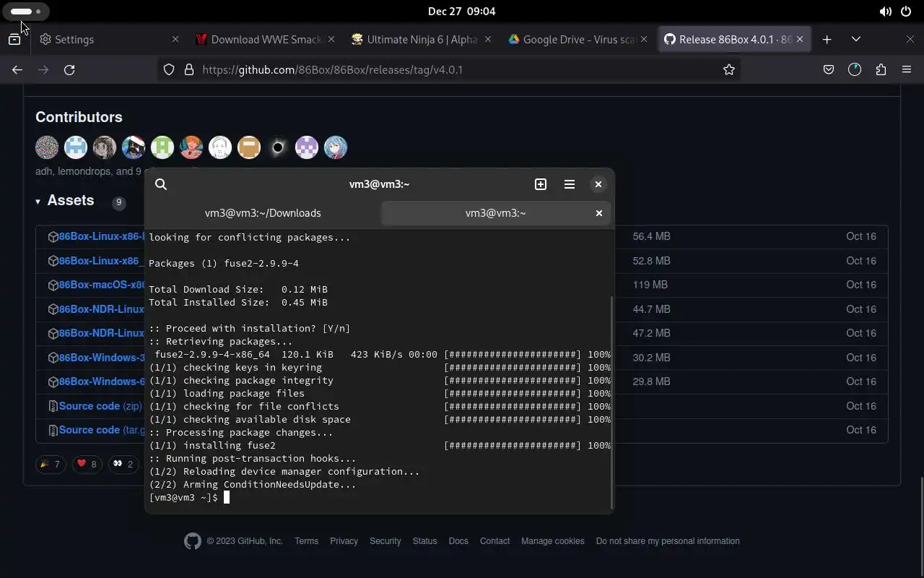The width and height of the screenshot is (924, 578).
Task: Bookmark this page with the star
Action: (729, 70)
